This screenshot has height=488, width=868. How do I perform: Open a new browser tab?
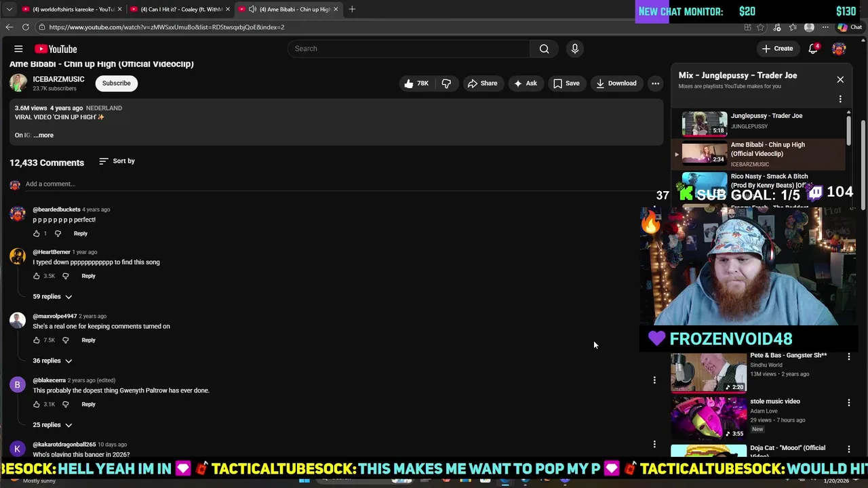click(x=352, y=9)
